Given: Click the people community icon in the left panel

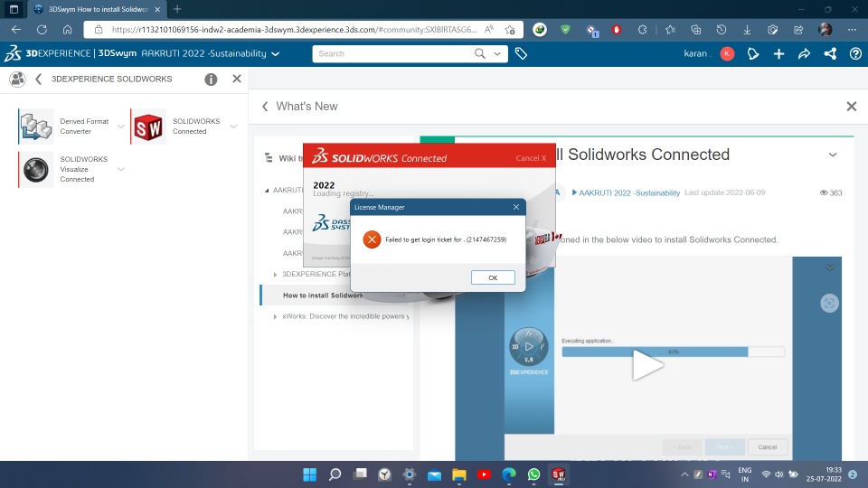Looking at the screenshot, I should click(18, 80).
